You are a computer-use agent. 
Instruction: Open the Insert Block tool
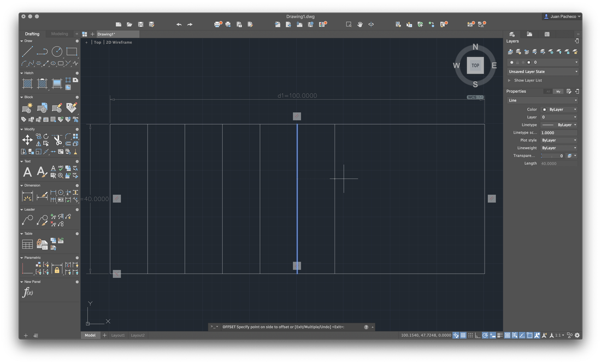[42, 108]
